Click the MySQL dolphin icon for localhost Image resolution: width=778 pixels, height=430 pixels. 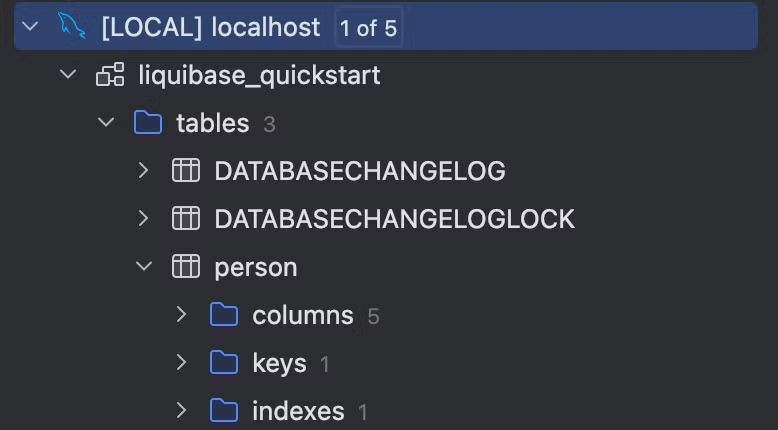click(72, 27)
